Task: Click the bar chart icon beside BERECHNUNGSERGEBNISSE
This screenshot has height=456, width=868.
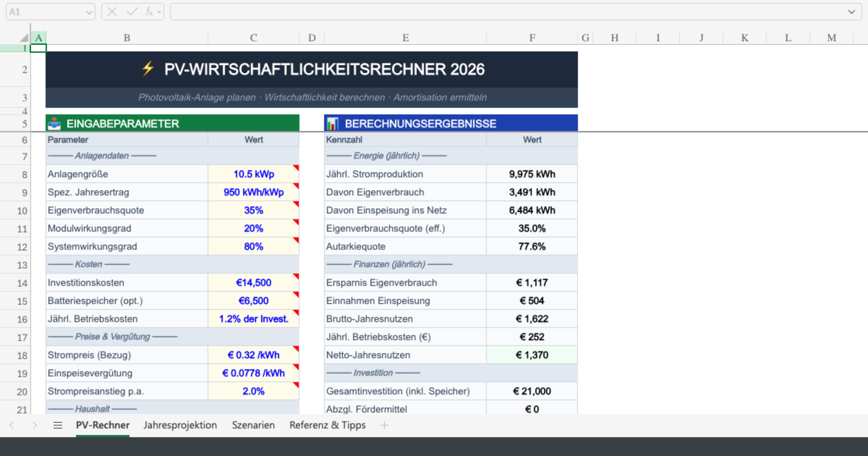Action: 333,123
